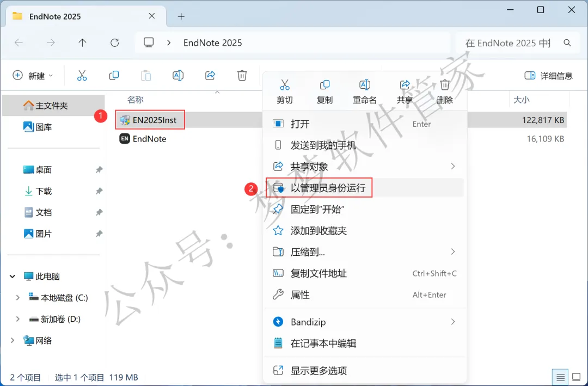Open the 新建 dropdown
588x386 pixels.
click(x=33, y=75)
